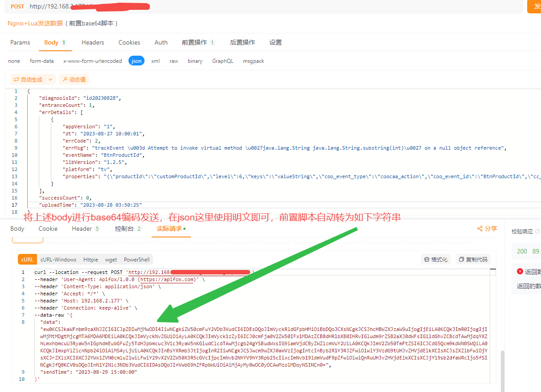Select the form-data body type
Screen dimensions: 541x392
click(42, 61)
